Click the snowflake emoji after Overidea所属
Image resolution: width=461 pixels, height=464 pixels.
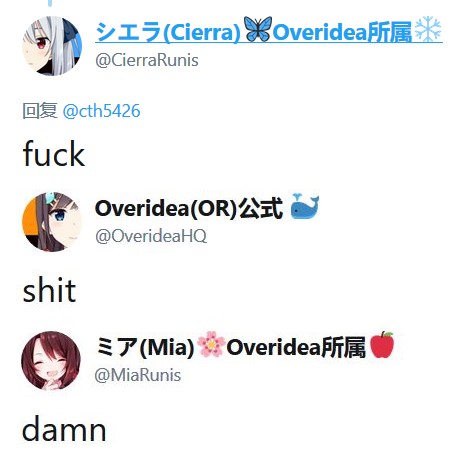[x=428, y=29]
